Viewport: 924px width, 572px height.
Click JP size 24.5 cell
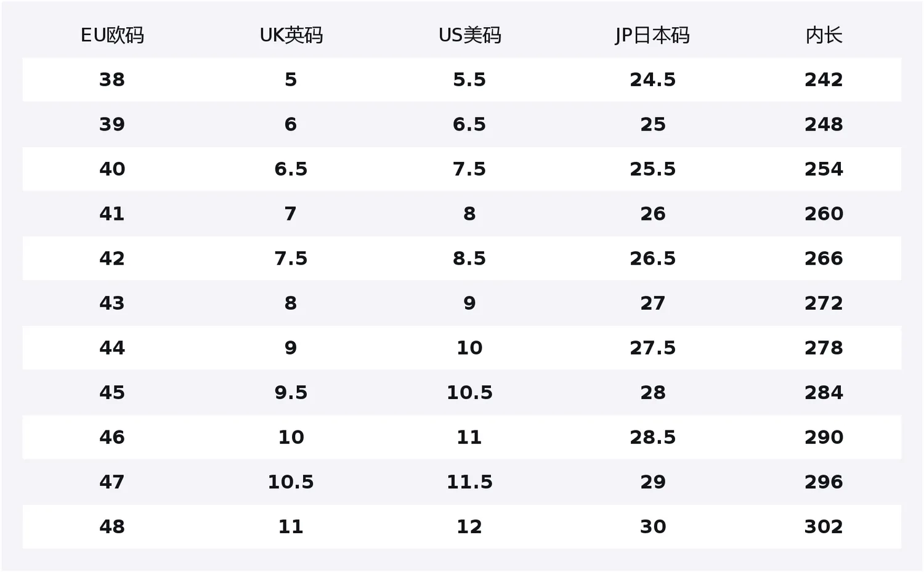point(652,79)
